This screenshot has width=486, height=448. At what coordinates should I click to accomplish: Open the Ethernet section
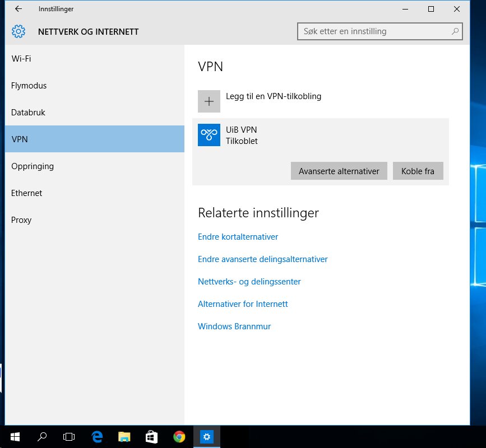(x=26, y=193)
